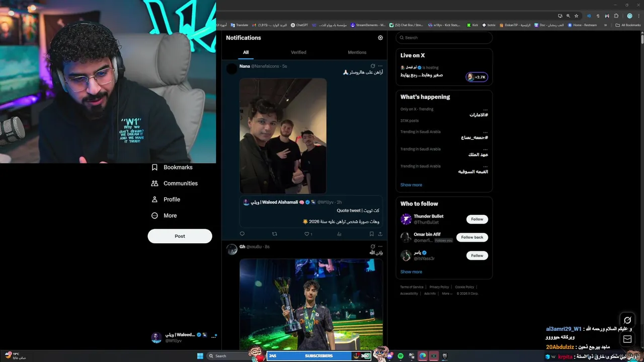This screenshot has height=362, width=644.
Task: Open the Accessibility footer link
Action: tap(409, 294)
